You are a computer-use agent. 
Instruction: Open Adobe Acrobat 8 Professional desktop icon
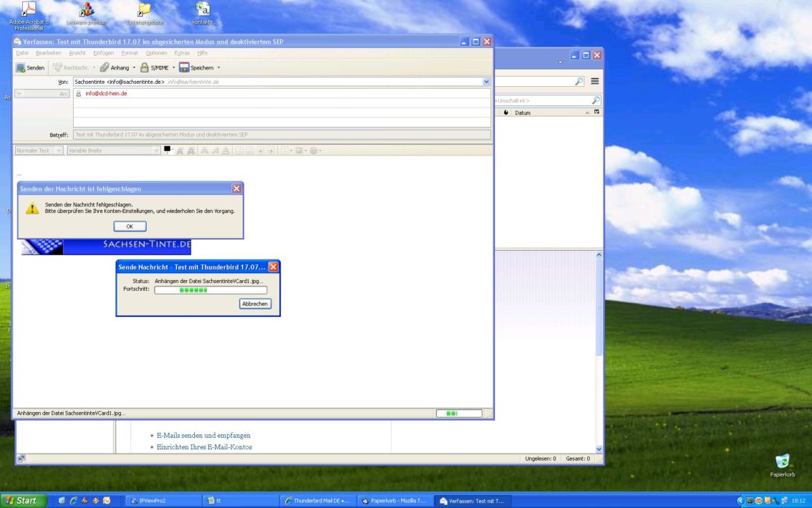[x=29, y=10]
